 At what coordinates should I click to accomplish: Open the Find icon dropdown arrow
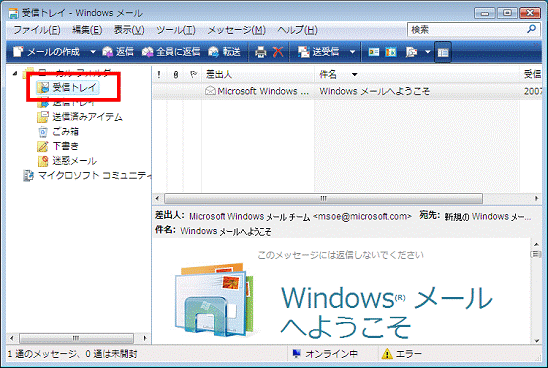[x=427, y=52]
